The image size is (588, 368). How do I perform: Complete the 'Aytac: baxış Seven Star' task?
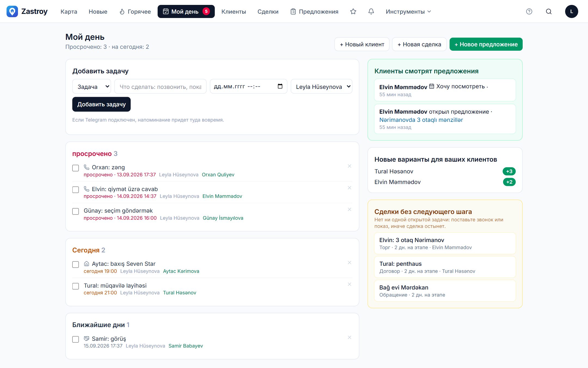click(x=76, y=264)
